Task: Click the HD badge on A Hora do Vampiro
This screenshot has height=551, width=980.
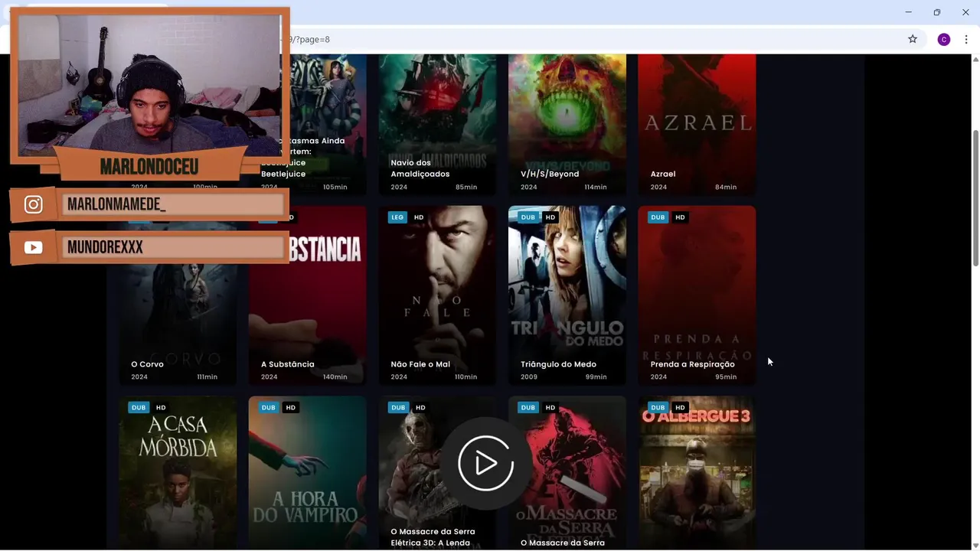Action: click(x=290, y=408)
